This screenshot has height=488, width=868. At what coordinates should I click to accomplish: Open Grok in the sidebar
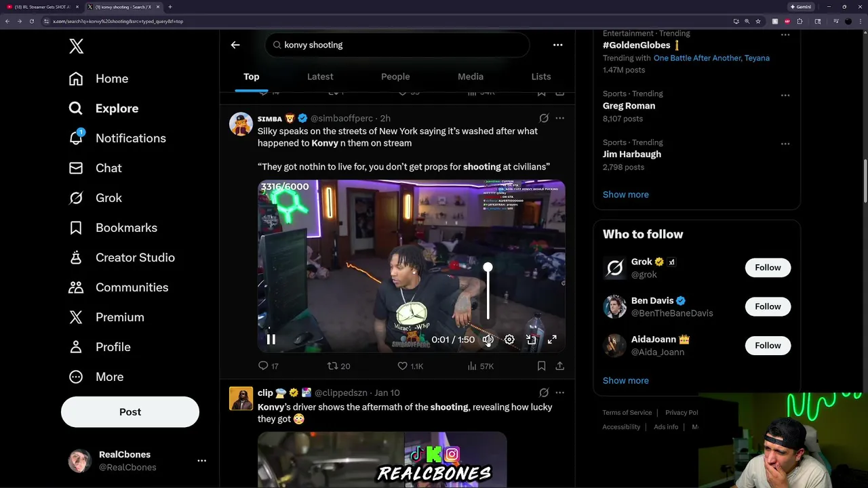coord(95,198)
